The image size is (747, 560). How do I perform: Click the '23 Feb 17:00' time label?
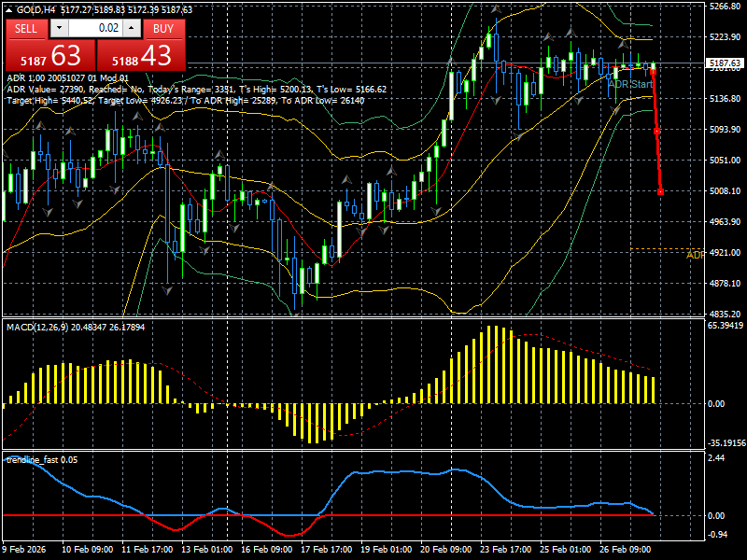coord(505,549)
